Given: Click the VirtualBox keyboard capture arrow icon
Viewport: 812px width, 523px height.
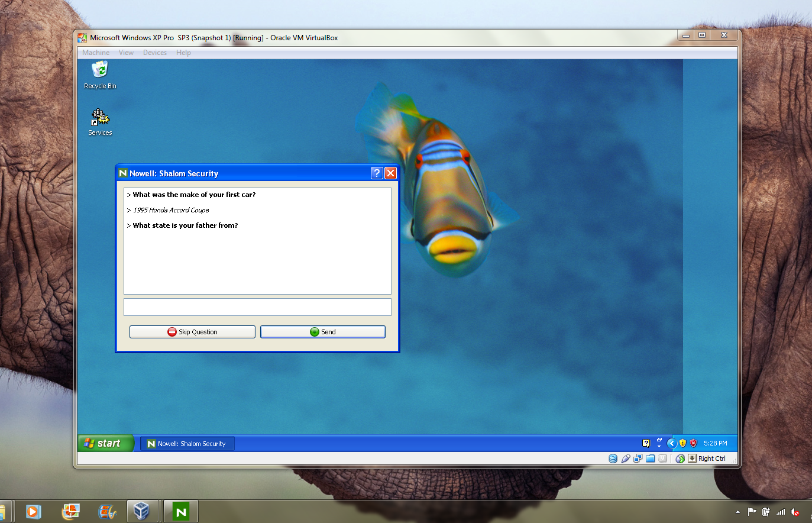Looking at the screenshot, I should (692, 459).
